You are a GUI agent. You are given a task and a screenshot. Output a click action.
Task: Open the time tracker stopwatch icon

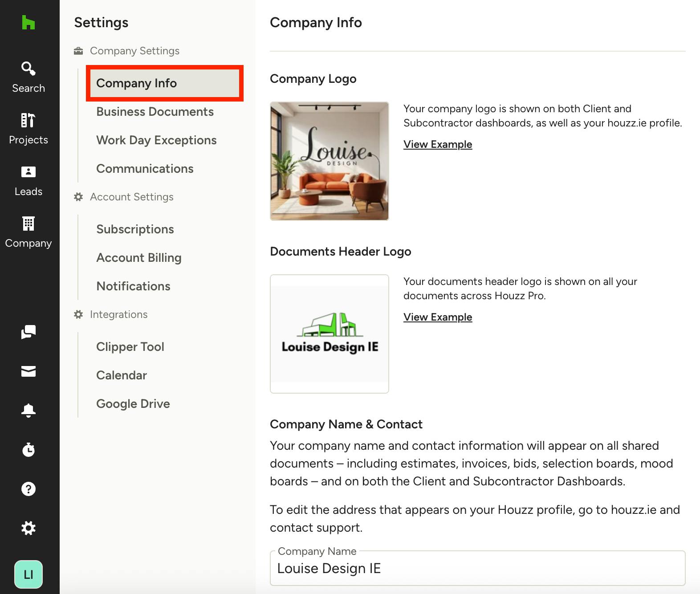tap(28, 450)
